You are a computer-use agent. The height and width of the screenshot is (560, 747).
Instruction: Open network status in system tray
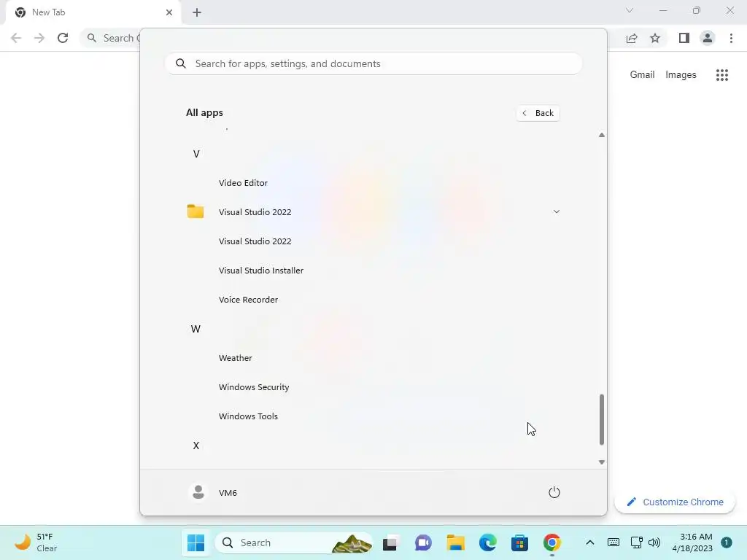636,542
